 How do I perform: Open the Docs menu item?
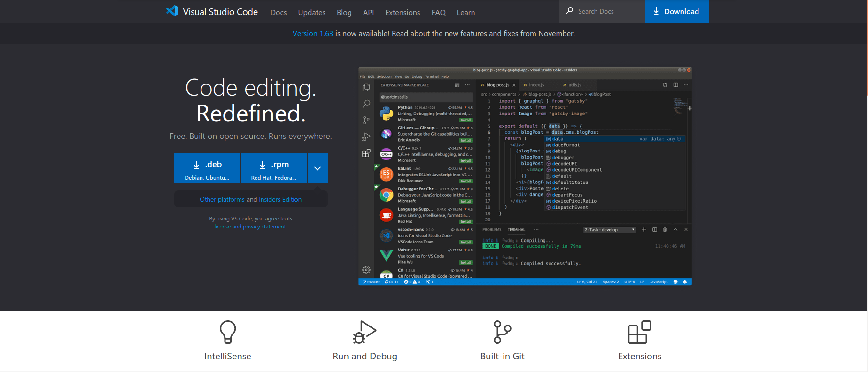point(279,13)
